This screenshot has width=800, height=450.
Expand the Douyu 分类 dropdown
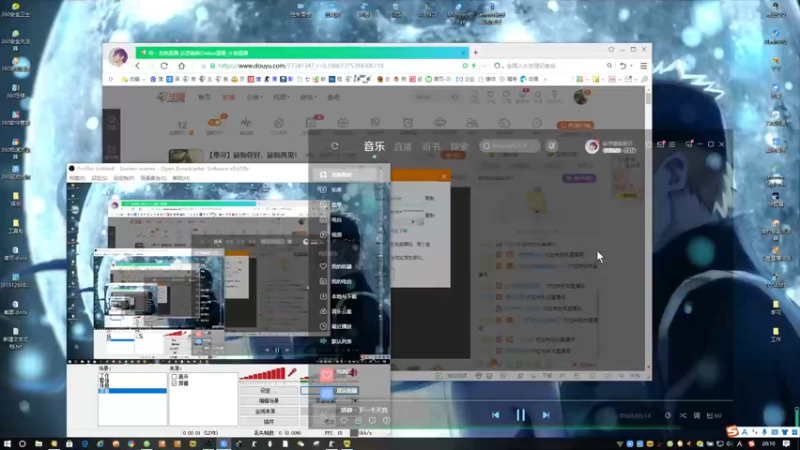254,97
